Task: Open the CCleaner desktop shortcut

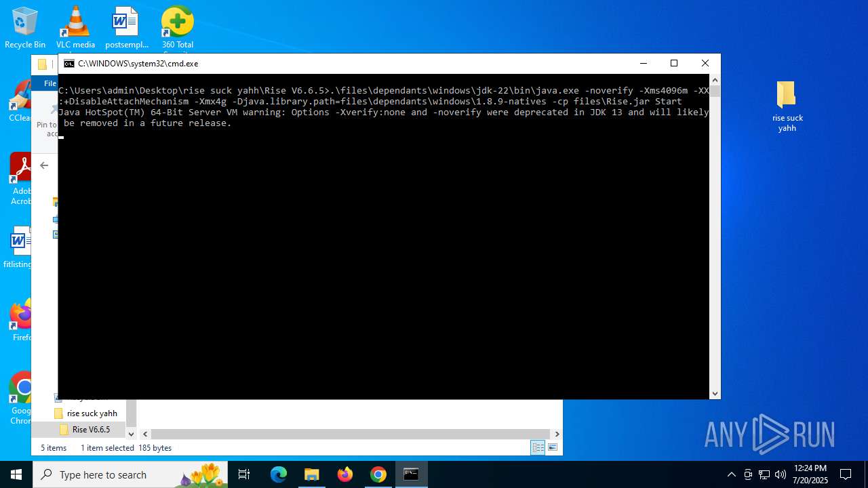Action: pos(20,102)
